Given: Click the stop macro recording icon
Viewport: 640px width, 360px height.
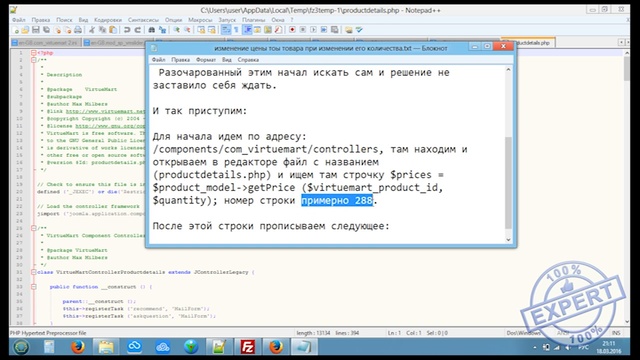Looking at the screenshot, I should click(x=303, y=30).
